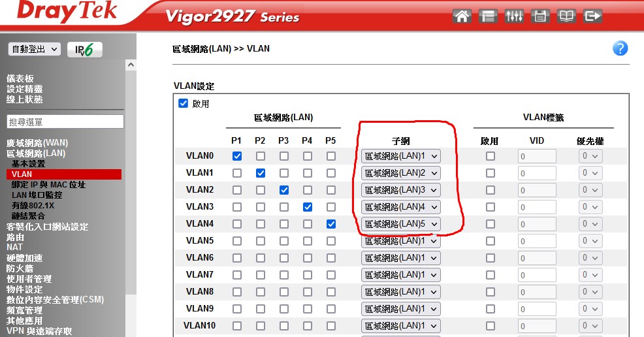Uncheck the 啟用 VLAN enable checkbox
This screenshot has width=644, height=337.
184,104
